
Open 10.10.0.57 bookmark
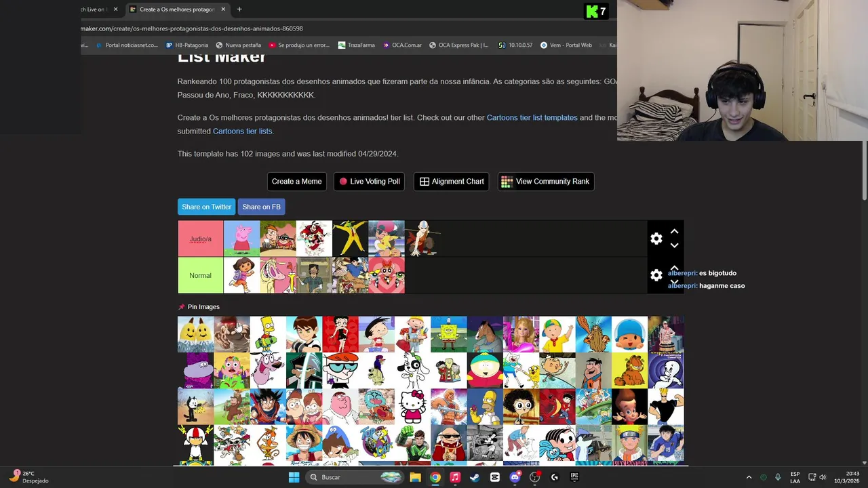coord(515,45)
